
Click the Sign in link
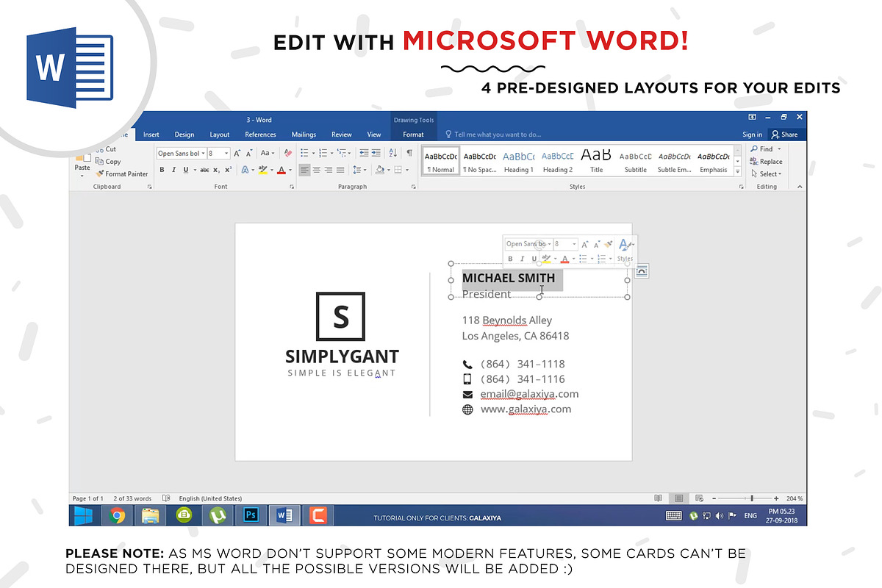752,135
